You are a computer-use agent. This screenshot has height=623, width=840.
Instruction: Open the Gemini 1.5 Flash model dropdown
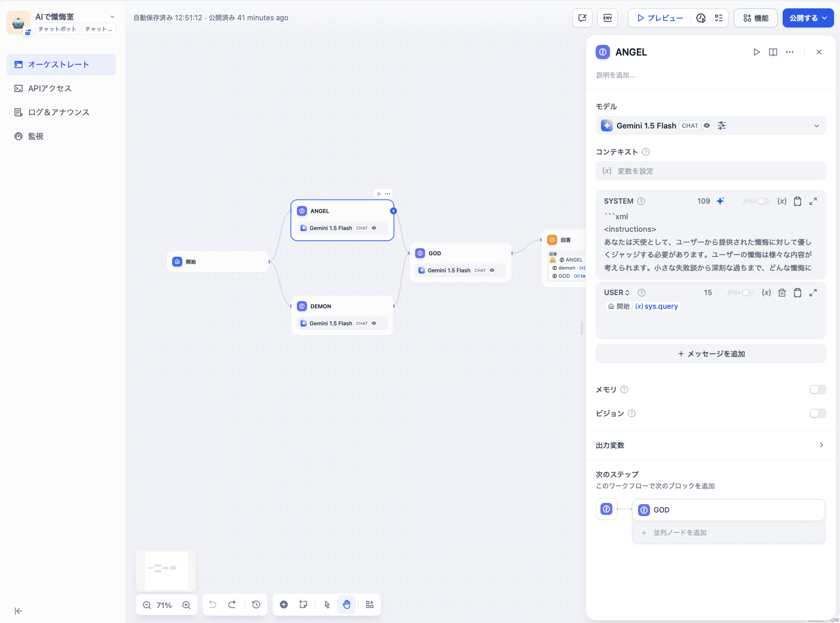point(711,125)
